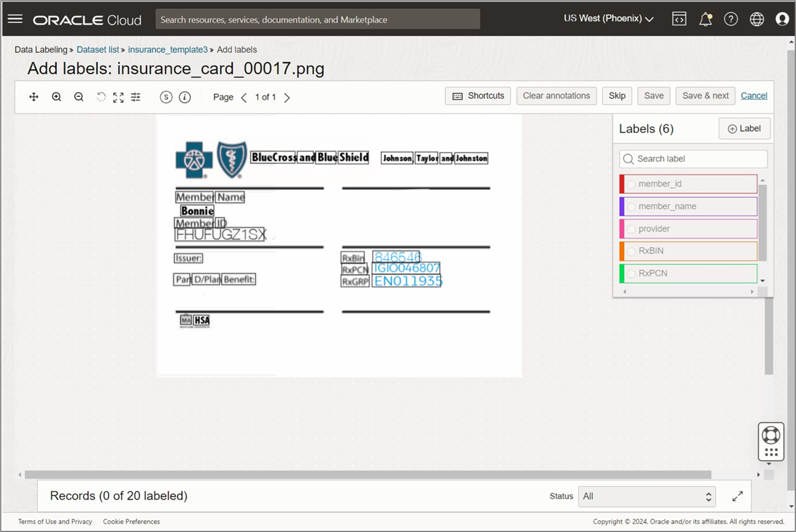796x532 pixels.
Task: Focus the top search resources field
Action: click(x=317, y=19)
